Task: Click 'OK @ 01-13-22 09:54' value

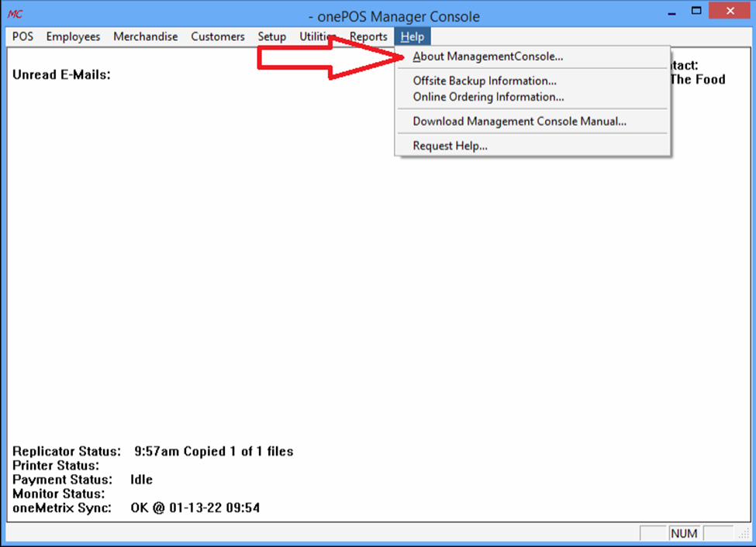Action: (x=195, y=508)
